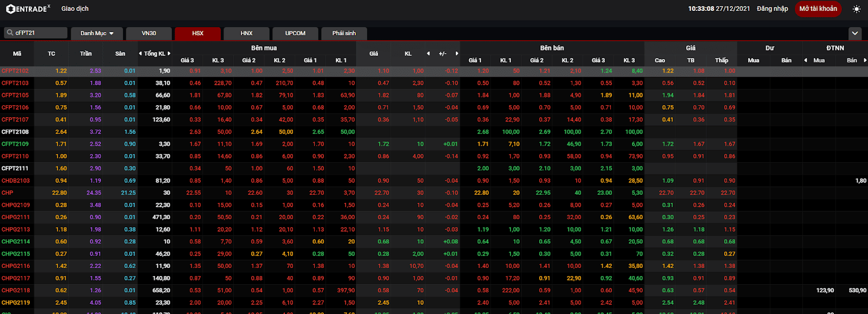
Task: Click the Cao column header
Action: coord(660,60)
